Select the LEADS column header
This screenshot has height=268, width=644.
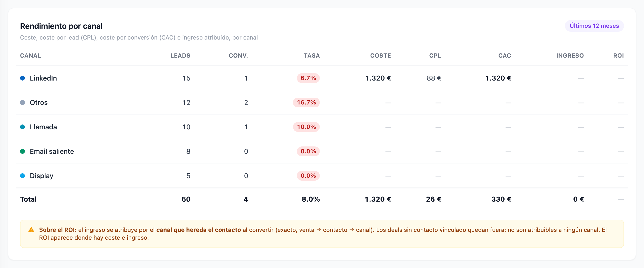pyautogui.click(x=180, y=55)
